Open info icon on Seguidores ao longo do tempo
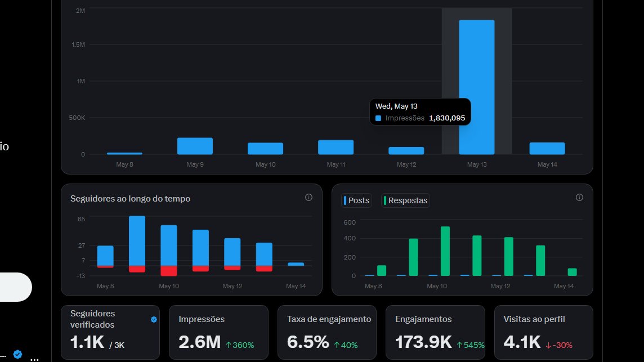 pyautogui.click(x=308, y=198)
